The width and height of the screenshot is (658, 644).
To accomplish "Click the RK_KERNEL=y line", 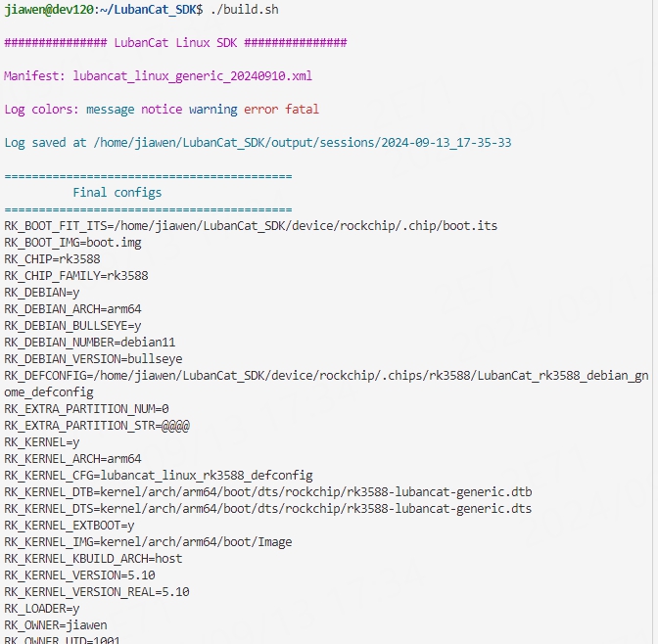I will pyautogui.click(x=42, y=442).
